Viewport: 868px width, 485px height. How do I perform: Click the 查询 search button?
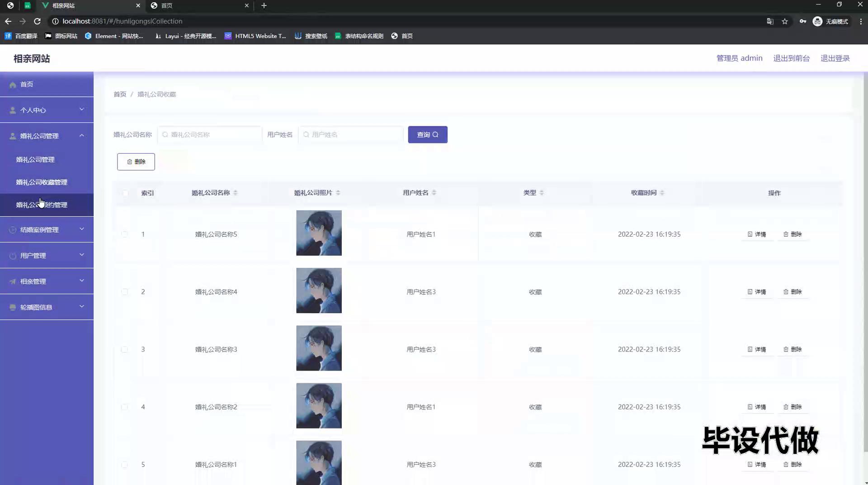click(x=427, y=135)
